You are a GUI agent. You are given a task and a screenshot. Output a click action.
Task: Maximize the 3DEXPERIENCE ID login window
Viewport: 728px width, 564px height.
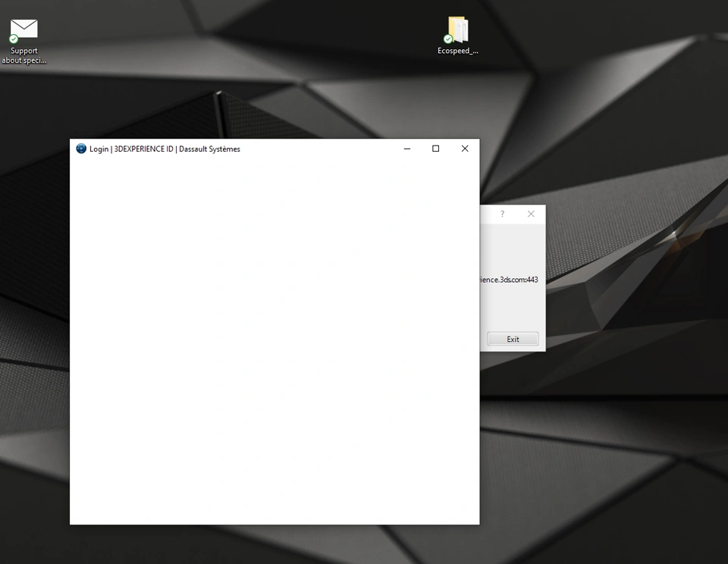pos(435,149)
